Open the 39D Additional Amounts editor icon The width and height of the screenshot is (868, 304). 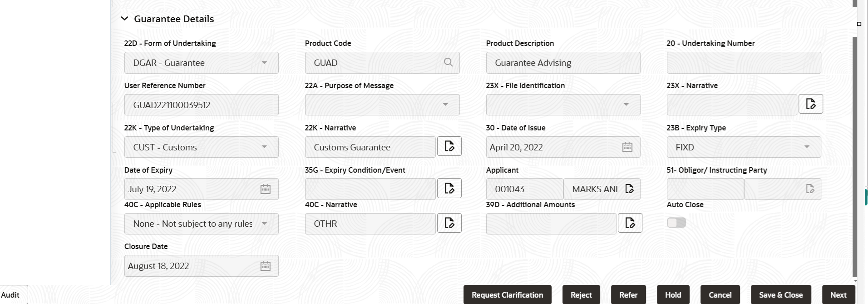pyautogui.click(x=630, y=223)
